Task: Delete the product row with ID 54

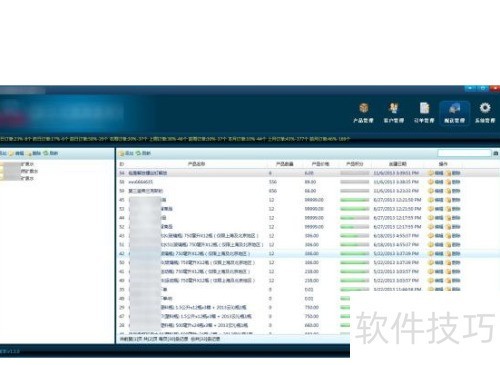Action: [453, 173]
